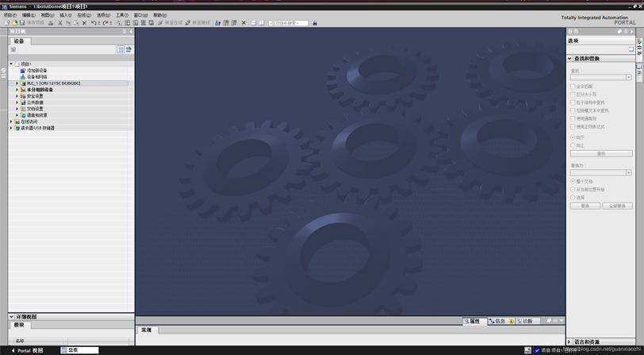Collapse the 项目1 root tree node
This screenshot has width=644, height=355.
click(11, 64)
